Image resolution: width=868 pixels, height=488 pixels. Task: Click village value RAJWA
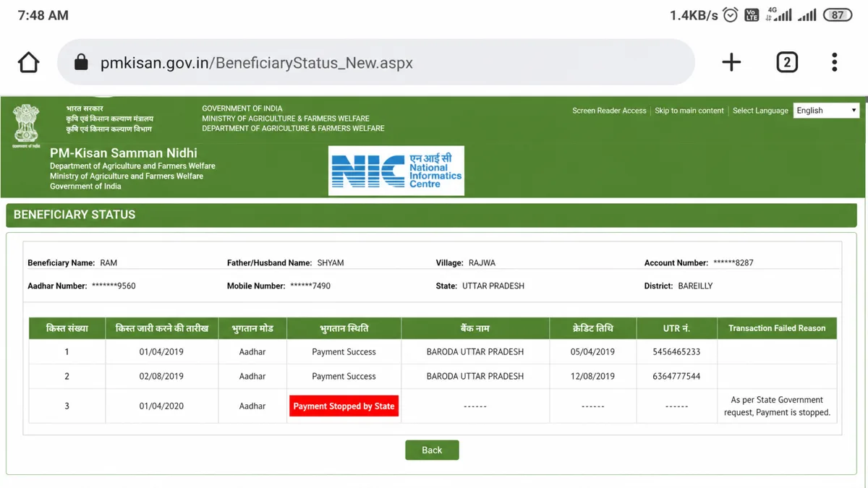pyautogui.click(x=482, y=263)
